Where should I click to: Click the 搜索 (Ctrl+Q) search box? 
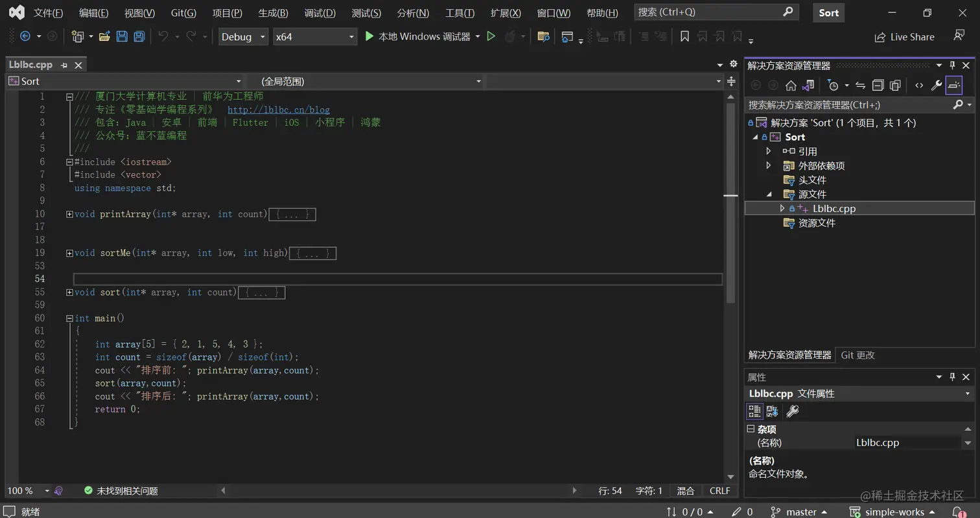[x=716, y=12]
